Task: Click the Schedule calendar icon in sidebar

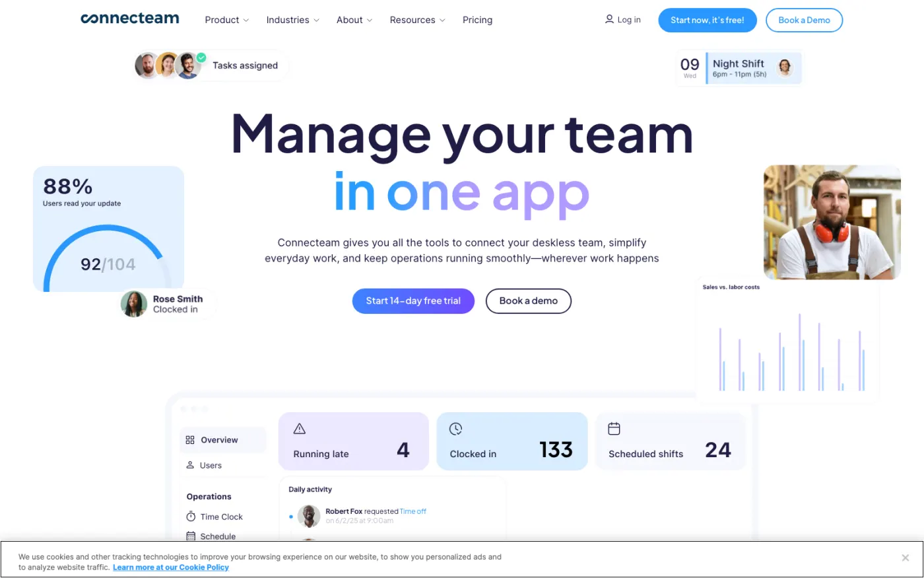Action: 191,536
